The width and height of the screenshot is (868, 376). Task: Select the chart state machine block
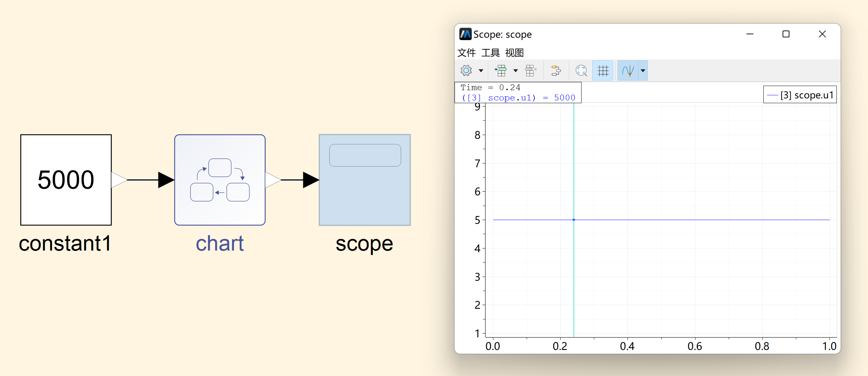coord(220,180)
